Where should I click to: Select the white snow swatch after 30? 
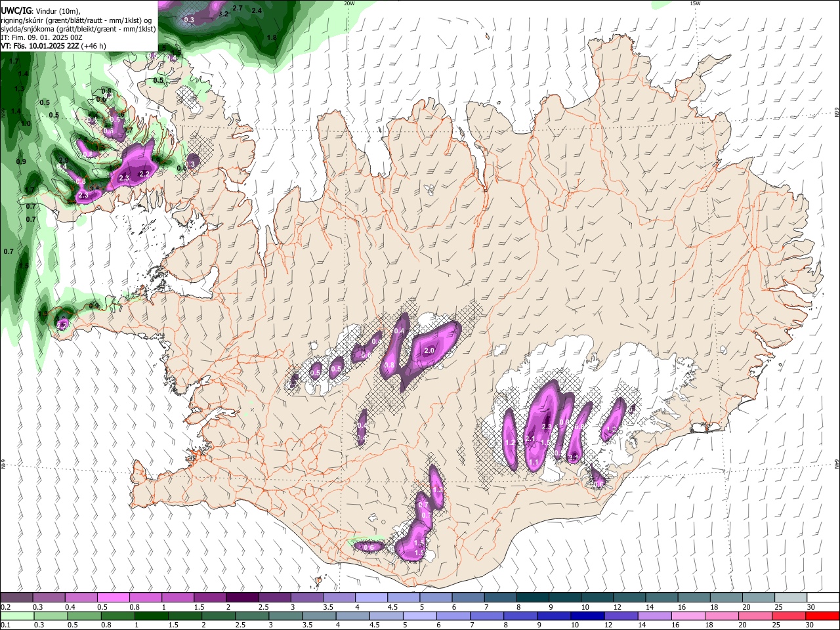click(x=822, y=597)
